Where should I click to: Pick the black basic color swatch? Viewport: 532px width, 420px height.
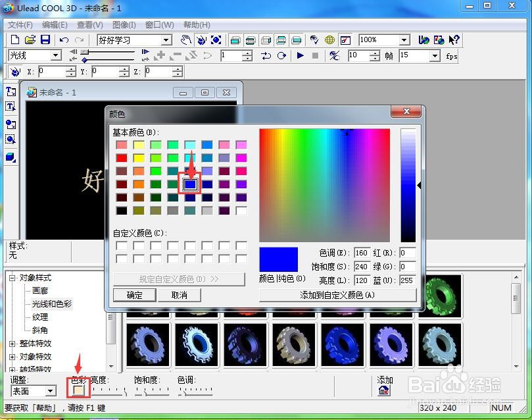tap(122, 211)
